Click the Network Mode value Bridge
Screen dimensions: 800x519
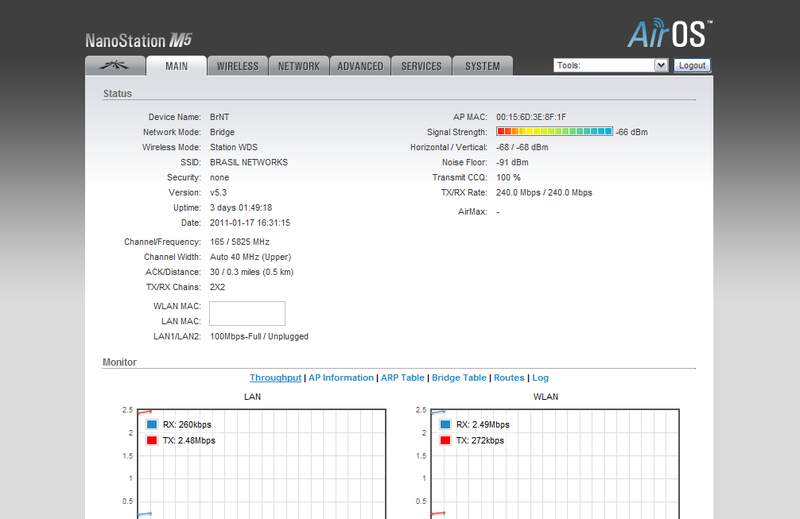[x=222, y=132]
